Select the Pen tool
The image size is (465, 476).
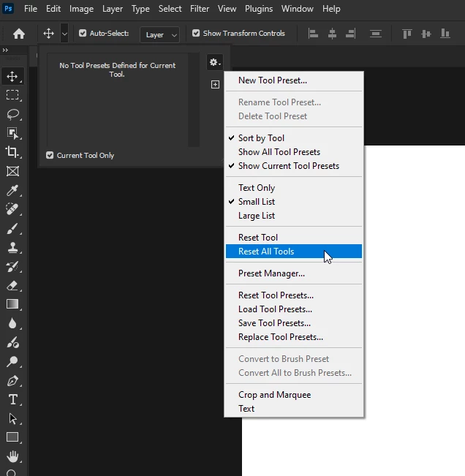tap(12, 380)
